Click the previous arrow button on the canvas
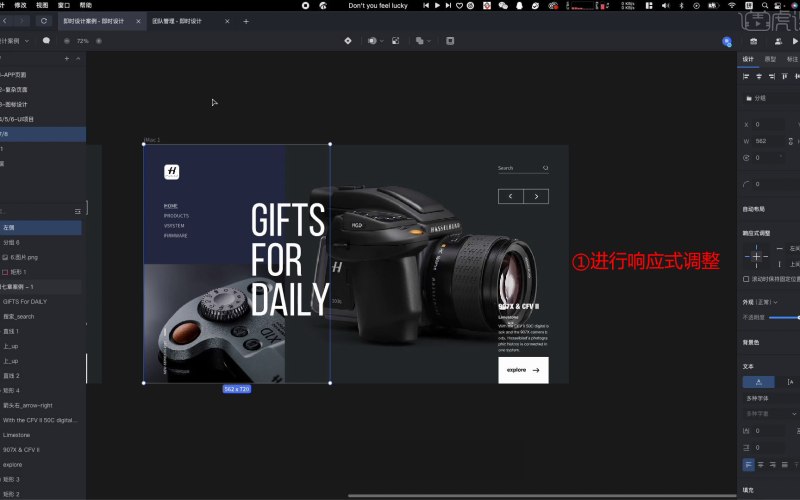The height and width of the screenshot is (500, 800). (x=511, y=196)
